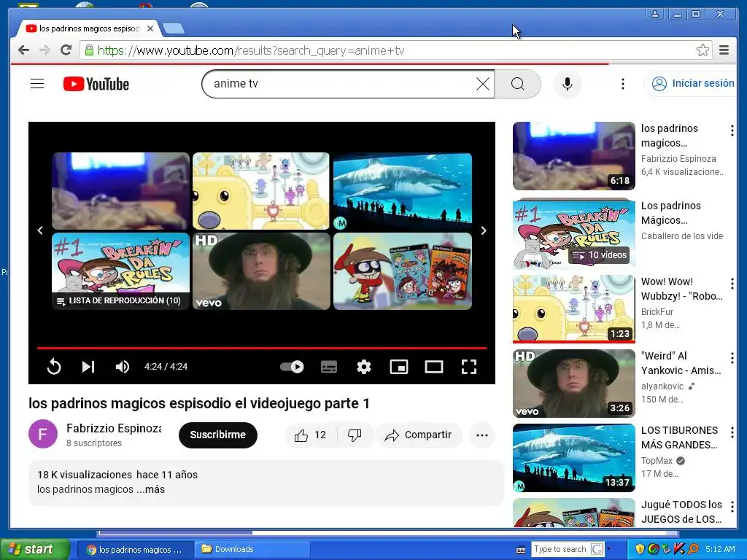Open the Breakin' Da Rules playlist end-screen tile

click(x=120, y=271)
